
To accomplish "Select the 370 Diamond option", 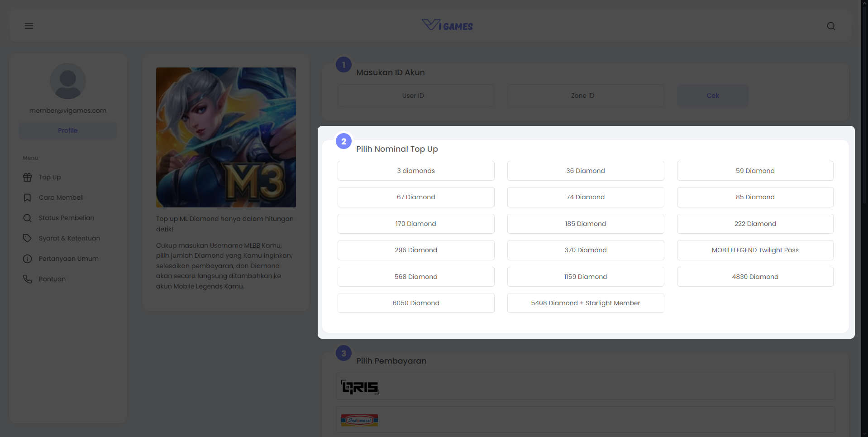I will point(586,250).
